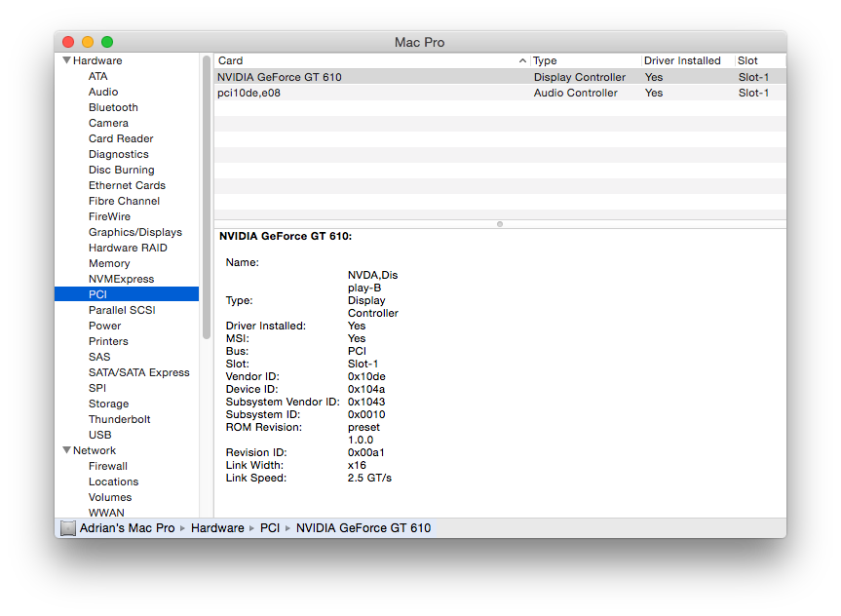Image resolution: width=841 pixels, height=616 pixels.
Task: Open USB category
Action: [x=99, y=434]
